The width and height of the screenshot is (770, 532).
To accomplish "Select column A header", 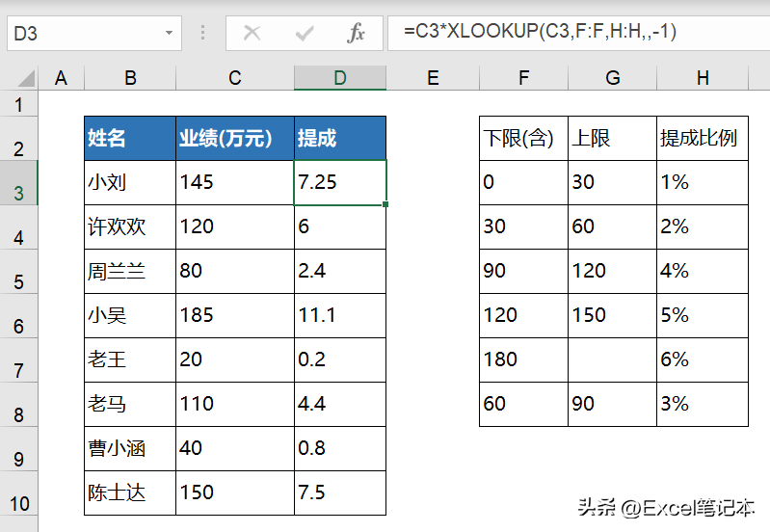I will click(61, 78).
